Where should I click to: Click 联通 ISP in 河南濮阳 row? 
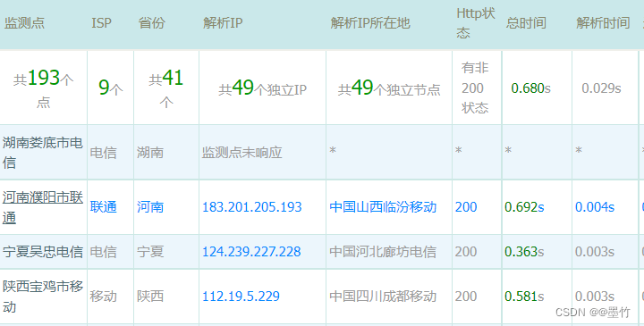(103, 207)
